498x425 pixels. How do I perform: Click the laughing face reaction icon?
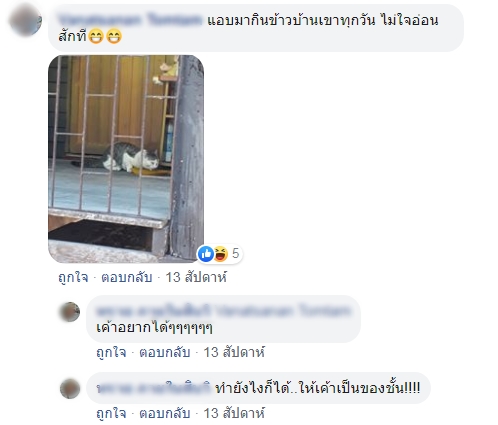pos(220,254)
